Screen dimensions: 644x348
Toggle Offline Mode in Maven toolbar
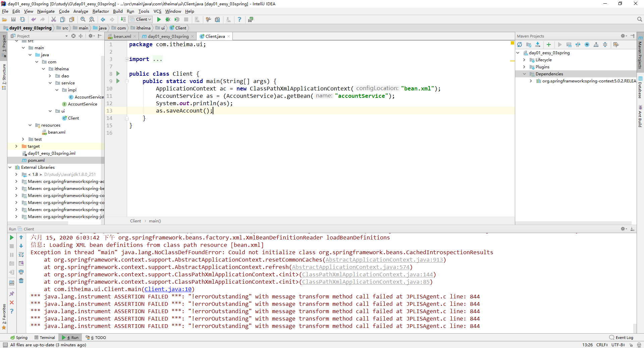click(578, 45)
